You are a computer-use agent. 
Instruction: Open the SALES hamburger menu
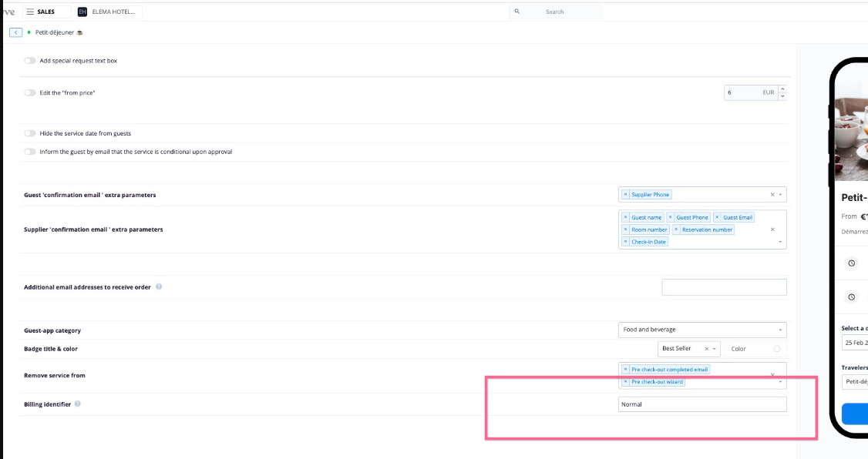[x=29, y=12]
